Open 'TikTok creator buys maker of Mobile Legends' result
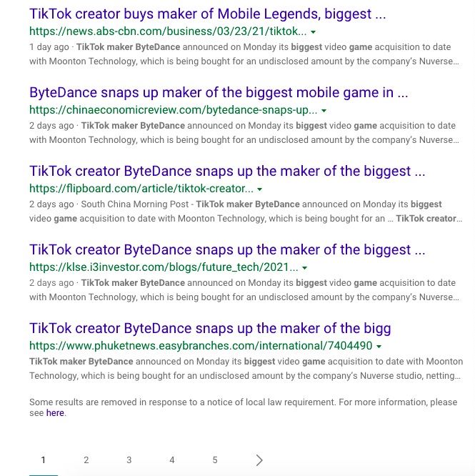 click(x=207, y=14)
